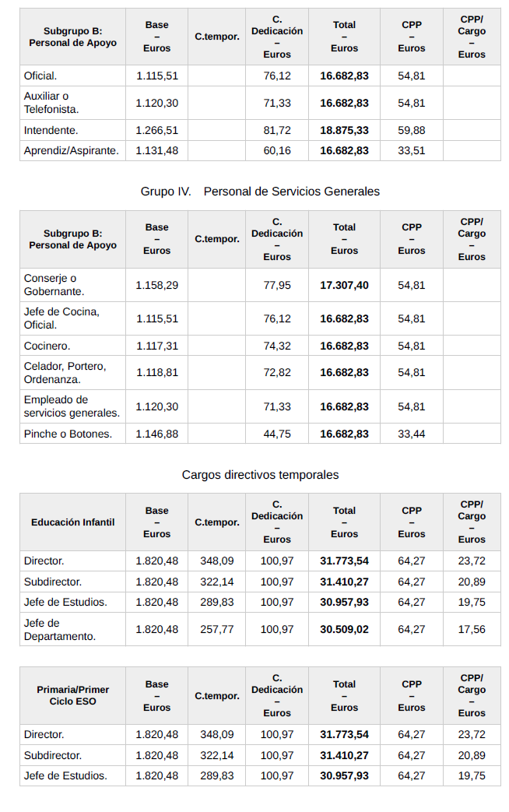Click the 'Cargos directivos temporales' heading
The height and width of the screenshot is (812, 509).
pyautogui.click(x=260, y=474)
